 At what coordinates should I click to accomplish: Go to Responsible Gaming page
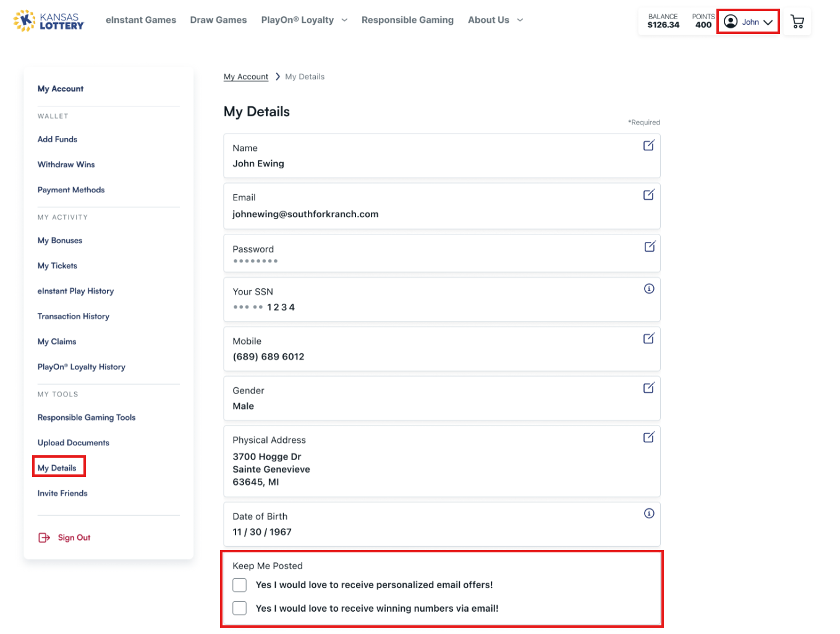point(407,20)
